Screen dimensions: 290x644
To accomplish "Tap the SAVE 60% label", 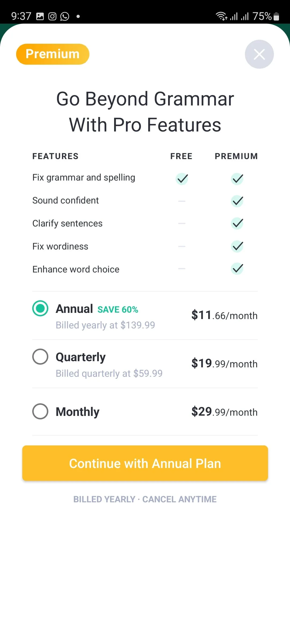I will [118, 309].
